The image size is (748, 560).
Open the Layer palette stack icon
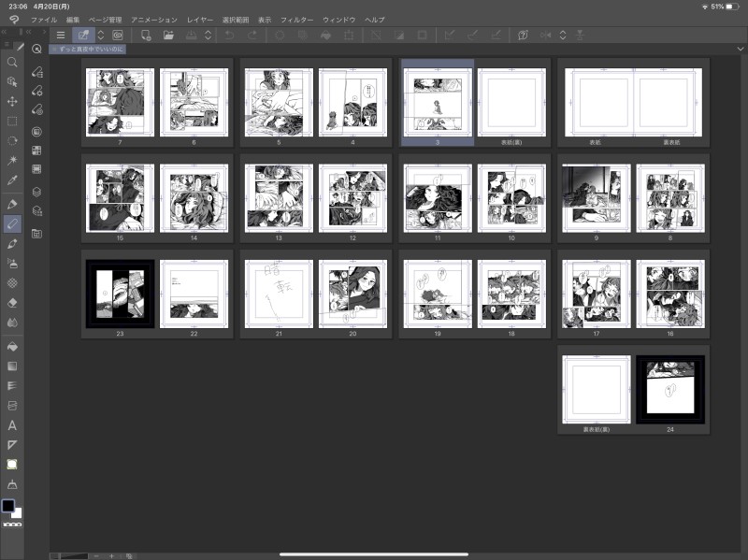36,192
